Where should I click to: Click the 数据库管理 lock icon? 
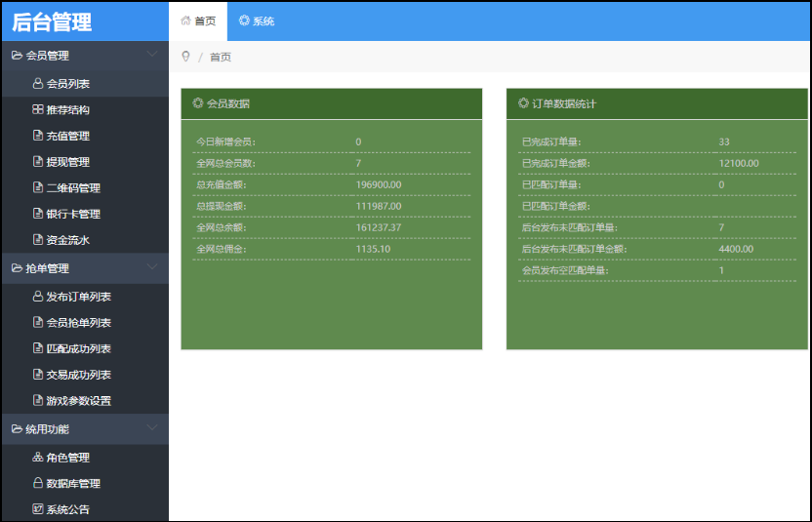[x=38, y=483]
